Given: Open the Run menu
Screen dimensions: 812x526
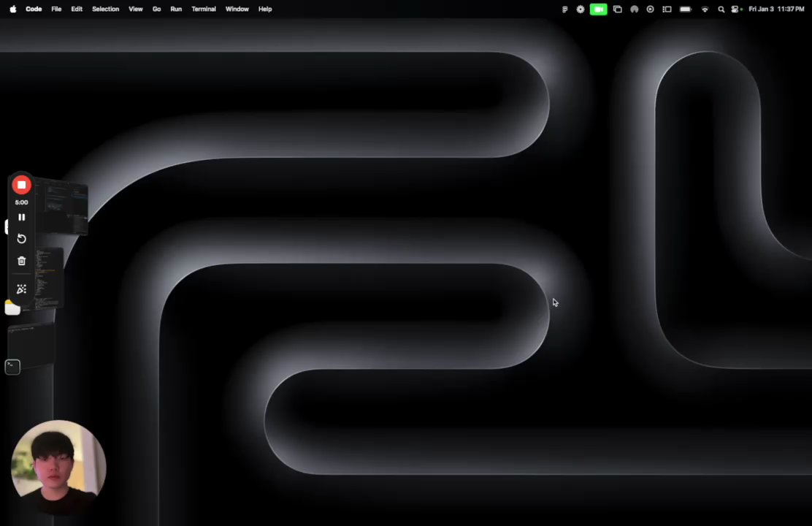Looking at the screenshot, I should coord(176,9).
